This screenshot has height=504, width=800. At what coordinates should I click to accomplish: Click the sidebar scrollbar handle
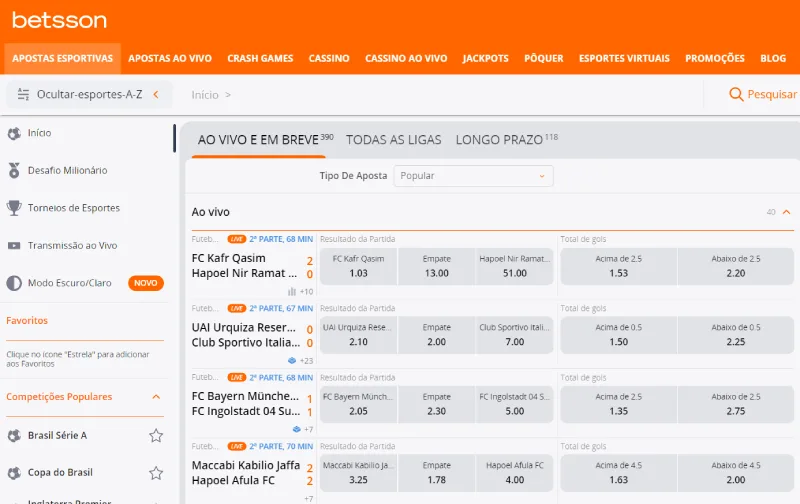pyautogui.click(x=174, y=138)
